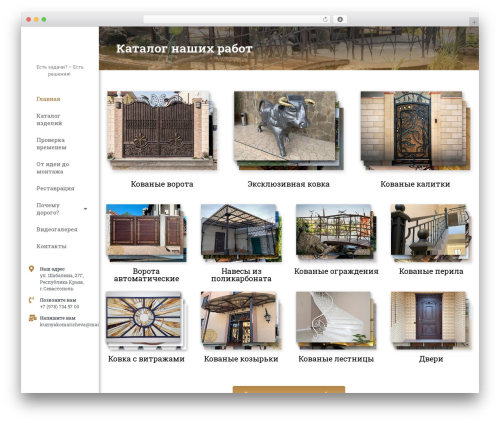The width and height of the screenshot is (500, 423).
Task: Click the gold button below the catalog
Action: [289, 390]
